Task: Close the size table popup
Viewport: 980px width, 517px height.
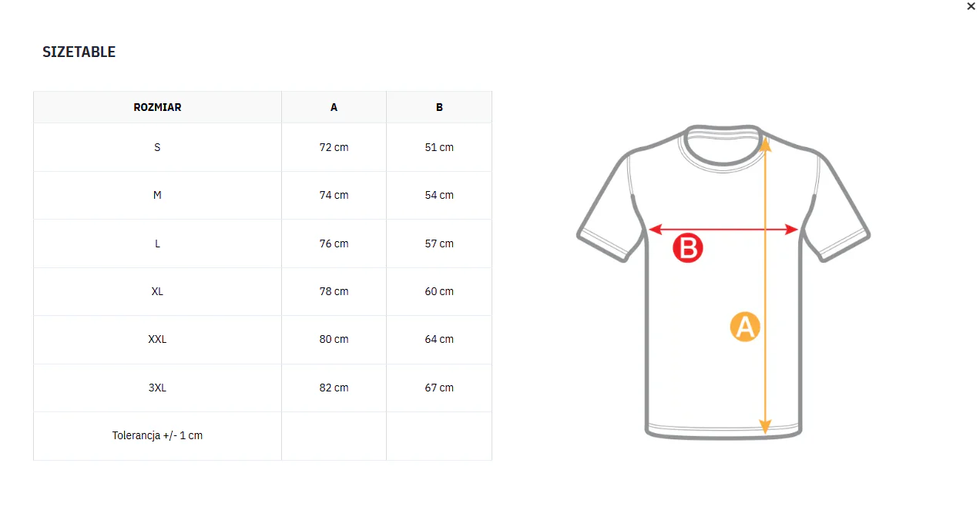Action: [971, 6]
